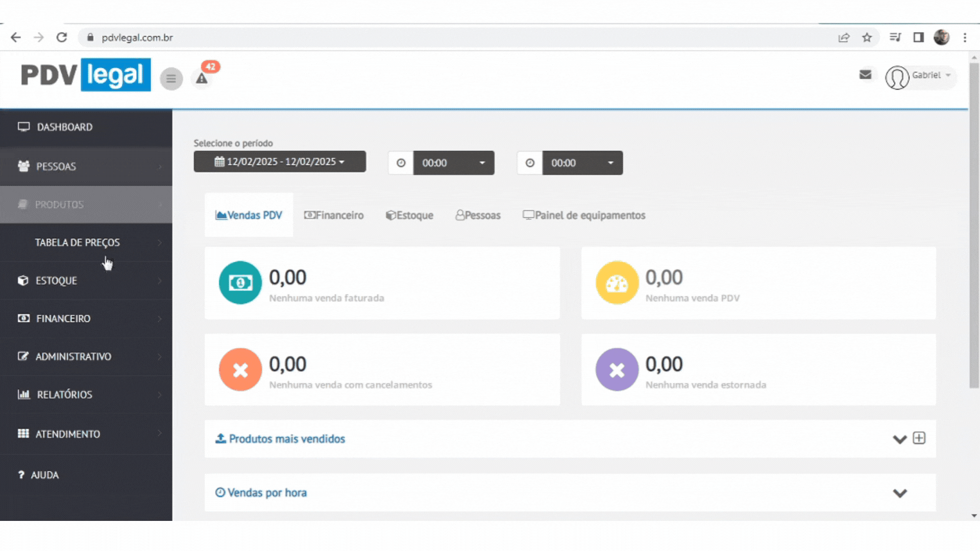Open the messages envelope icon

click(865, 74)
